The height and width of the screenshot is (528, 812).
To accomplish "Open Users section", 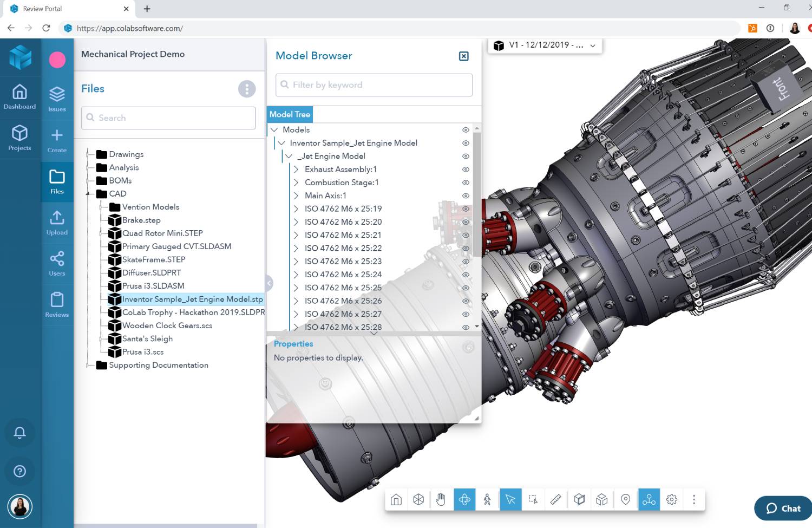I will click(57, 264).
